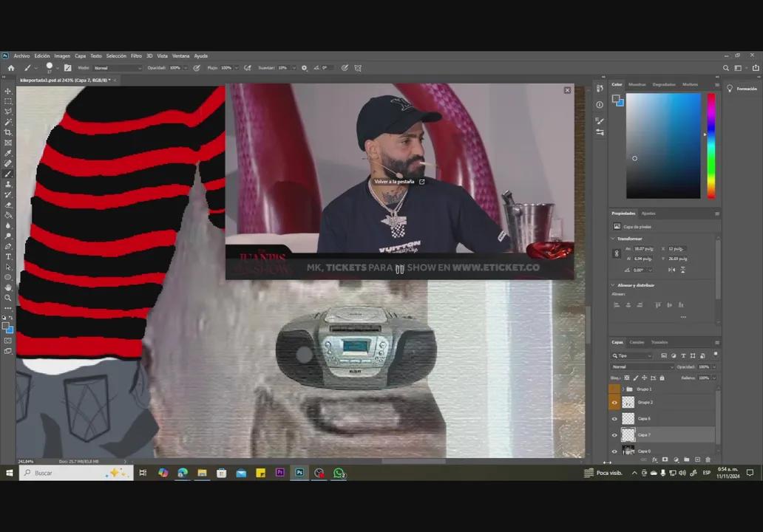
Task: Open layer filter Tipo dropdown
Action: 632,356
